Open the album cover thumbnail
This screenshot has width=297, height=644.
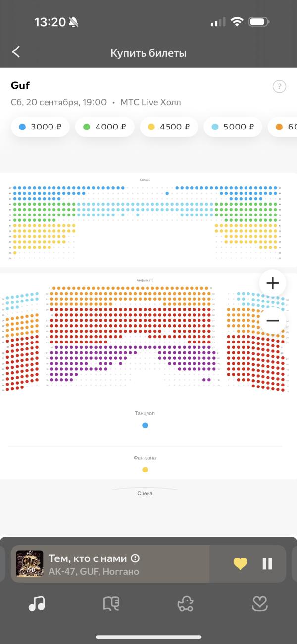coord(30,563)
